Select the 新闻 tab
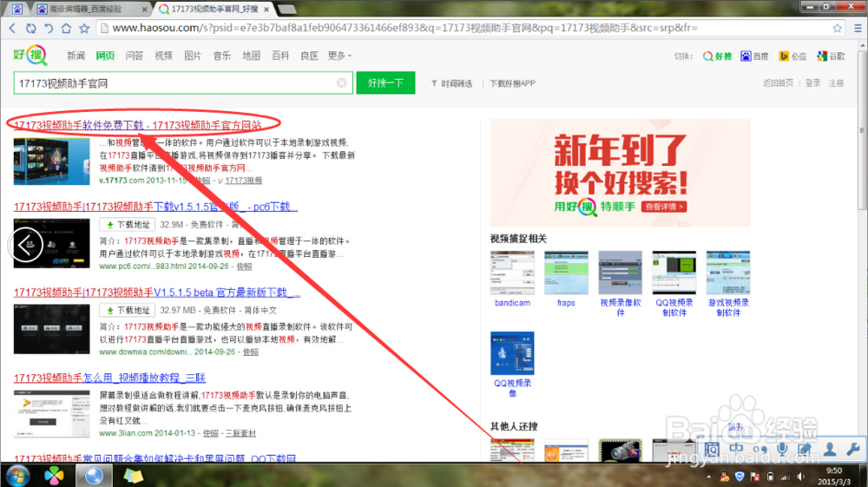Screen dimensions: 868x487 pyautogui.click(x=76, y=56)
